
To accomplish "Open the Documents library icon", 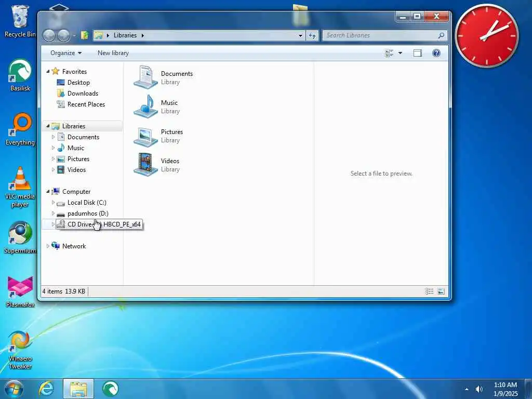I will pos(146,77).
